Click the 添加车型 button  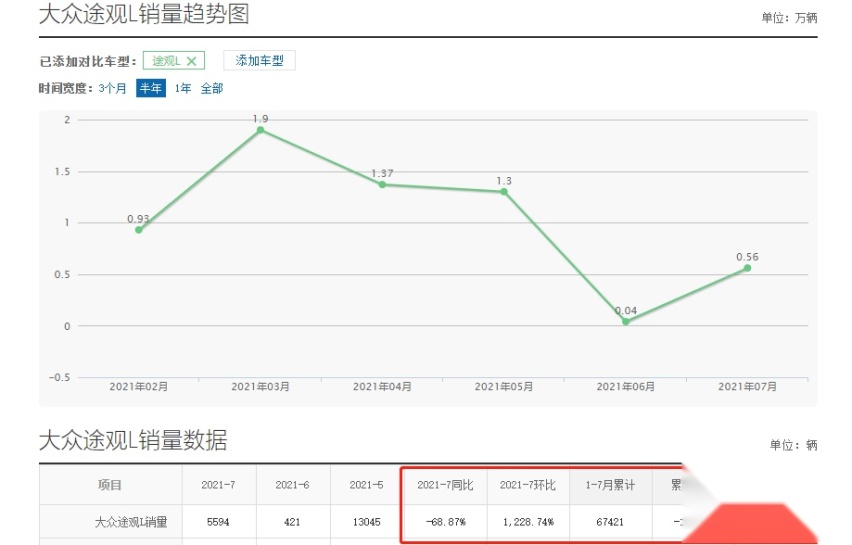click(x=259, y=60)
